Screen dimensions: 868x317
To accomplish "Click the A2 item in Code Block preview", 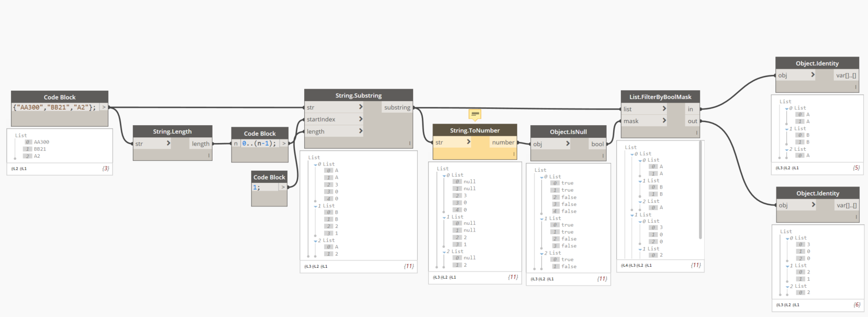I will pos(37,156).
